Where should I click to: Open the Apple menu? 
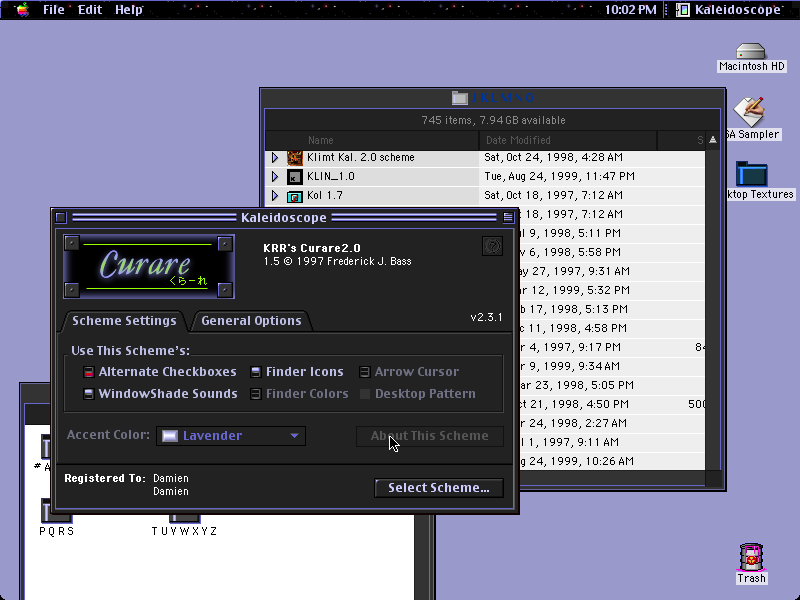tap(22, 10)
